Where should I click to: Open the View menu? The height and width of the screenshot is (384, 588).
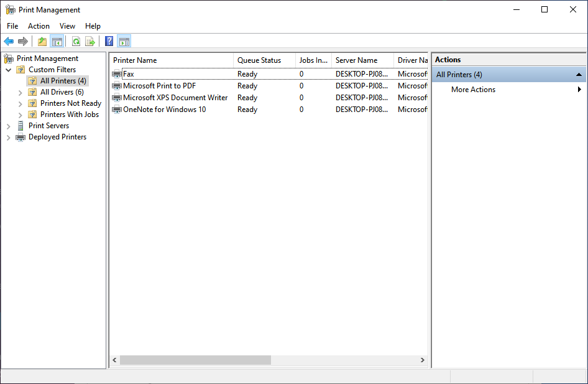67,26
